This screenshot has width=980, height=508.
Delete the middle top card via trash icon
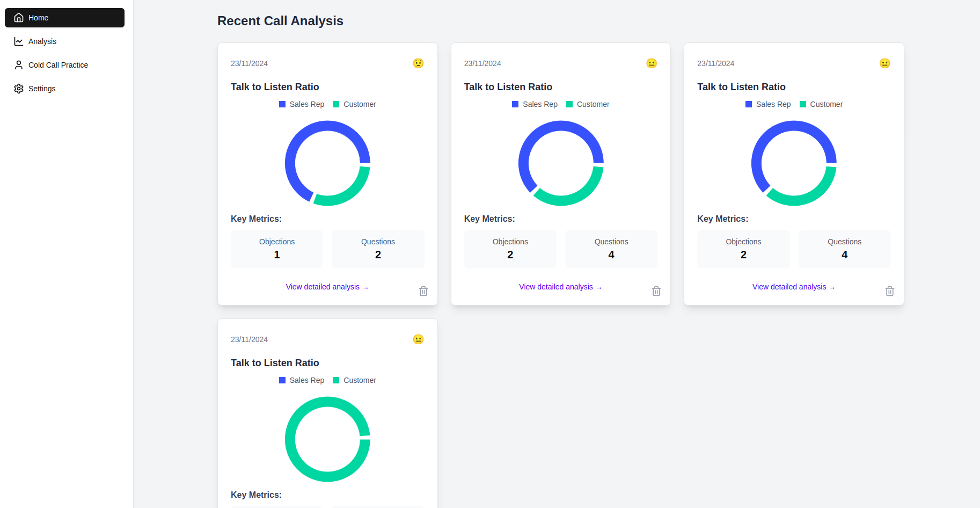click(656, 291)
